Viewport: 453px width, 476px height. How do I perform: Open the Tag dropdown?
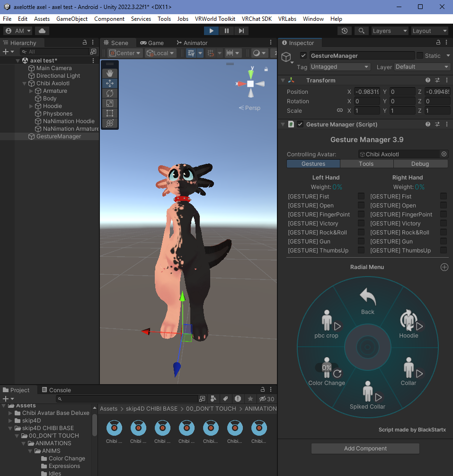(x=339, y=66)
